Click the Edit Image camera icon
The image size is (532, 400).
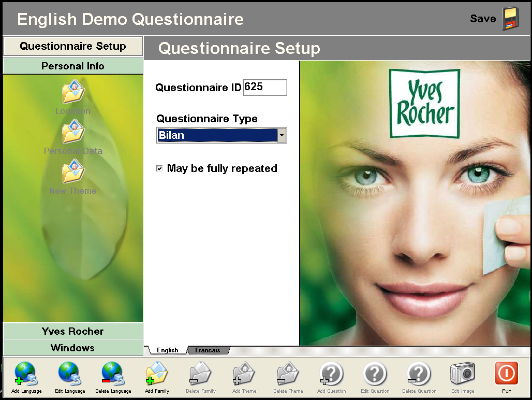(463, 374)
